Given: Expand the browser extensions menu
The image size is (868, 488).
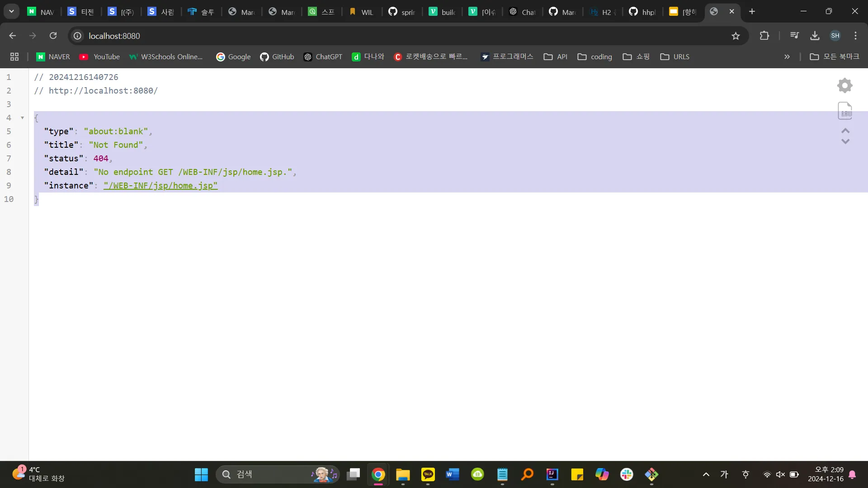Looking at the screenshot, I should tap(764, 36).
